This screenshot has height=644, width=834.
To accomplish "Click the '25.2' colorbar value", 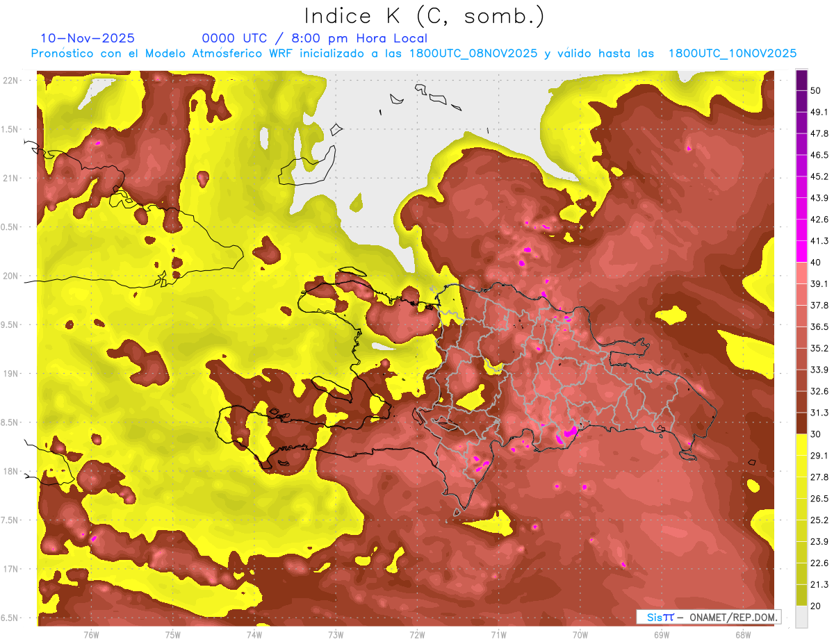I will point(820,520).
